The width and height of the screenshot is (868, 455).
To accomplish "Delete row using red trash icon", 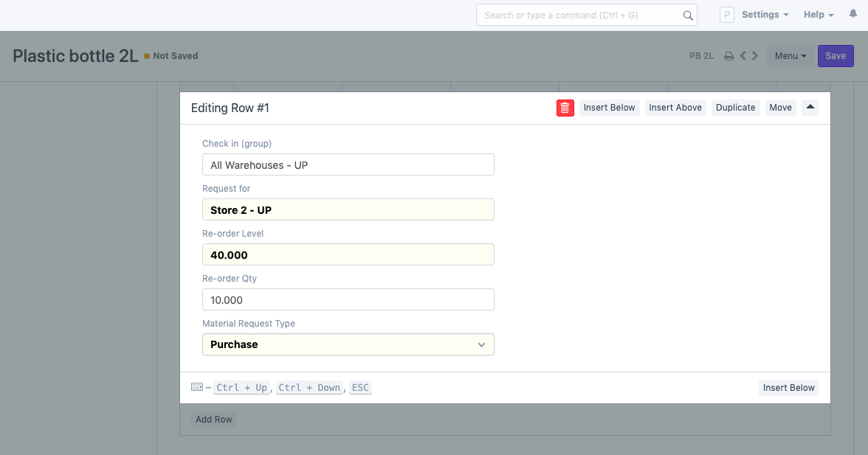I will pyautogui.click(x=565, y=108).
